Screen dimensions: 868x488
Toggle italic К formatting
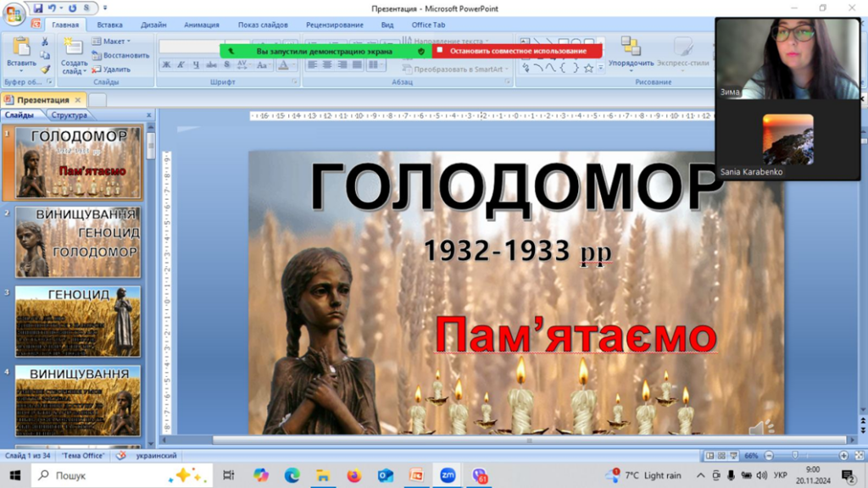[181, 65]
